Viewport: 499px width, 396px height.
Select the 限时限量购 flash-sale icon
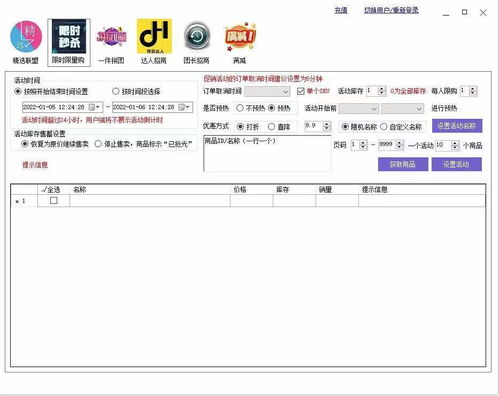pos(69,37)
